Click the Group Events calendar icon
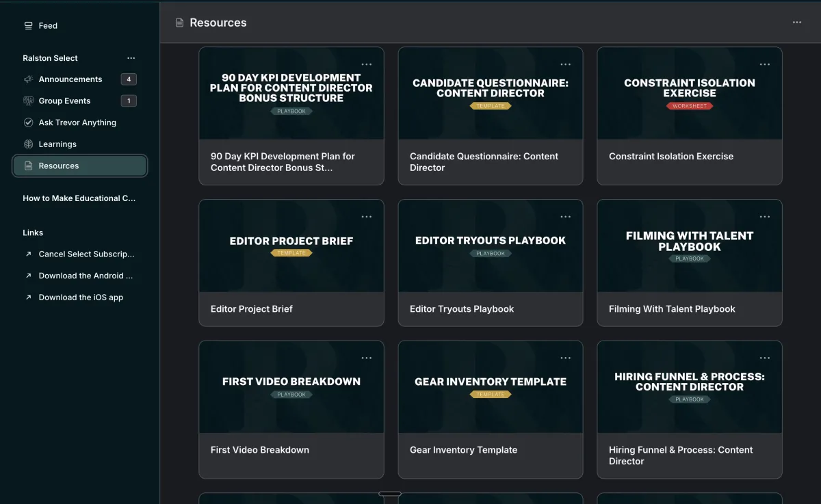 28,101
